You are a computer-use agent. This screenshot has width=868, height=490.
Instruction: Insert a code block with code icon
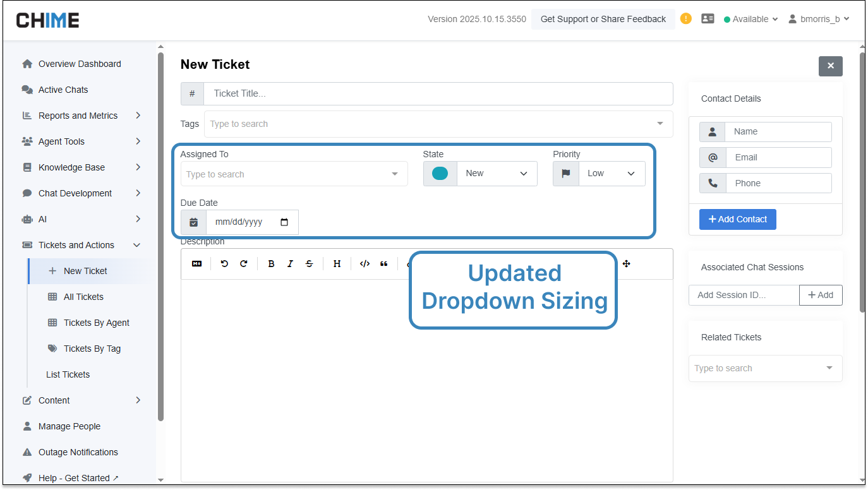tap(365, 264)
